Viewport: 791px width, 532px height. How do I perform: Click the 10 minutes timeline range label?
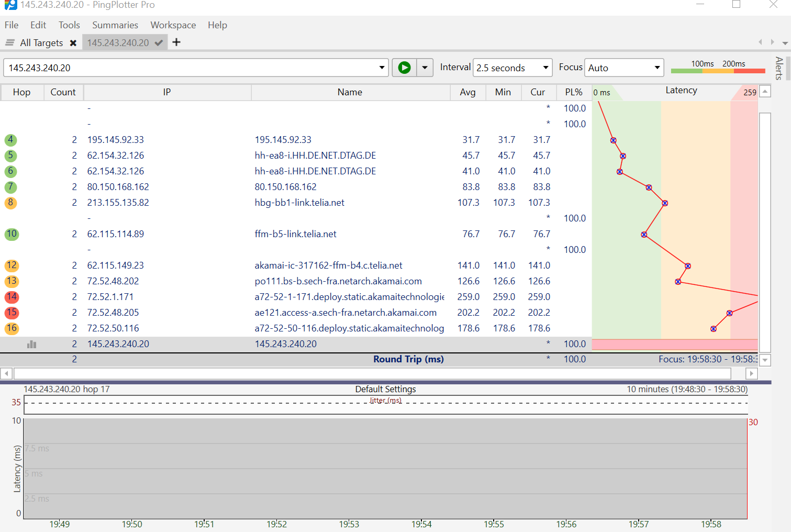click(687, 389)
